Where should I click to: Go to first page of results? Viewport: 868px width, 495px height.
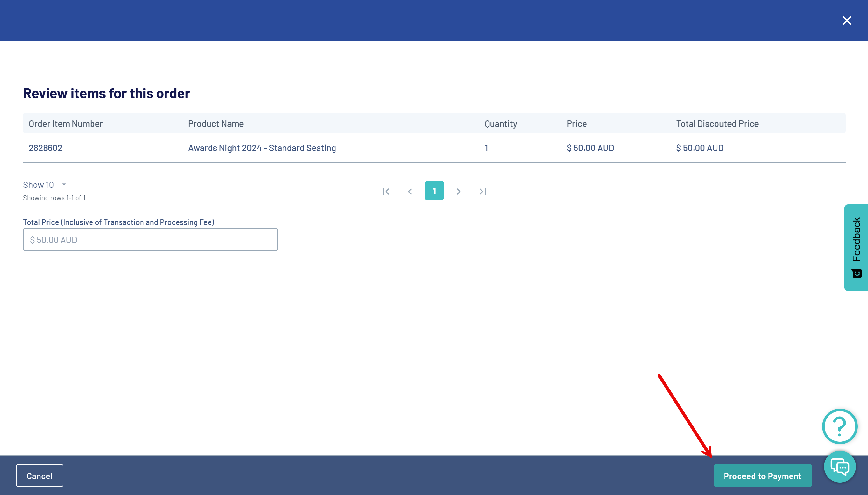click(x=386, y=192)
